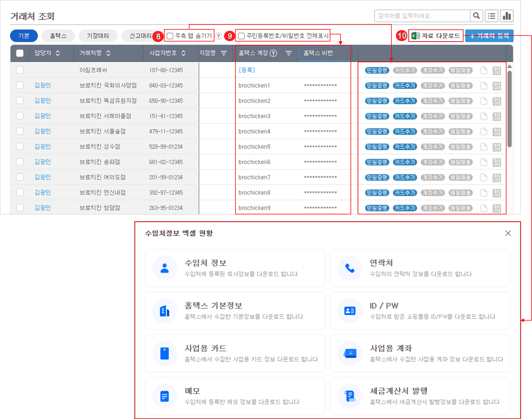The image size is (532, 419).
Task: Tick the select-all checkbox in table header
Action: tap(20, 53)
